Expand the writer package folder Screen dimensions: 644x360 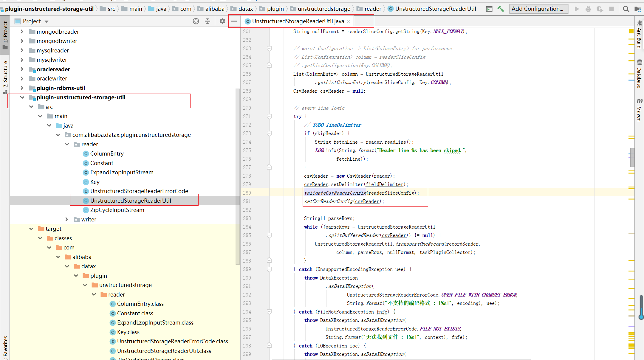[x=67, y=219]
